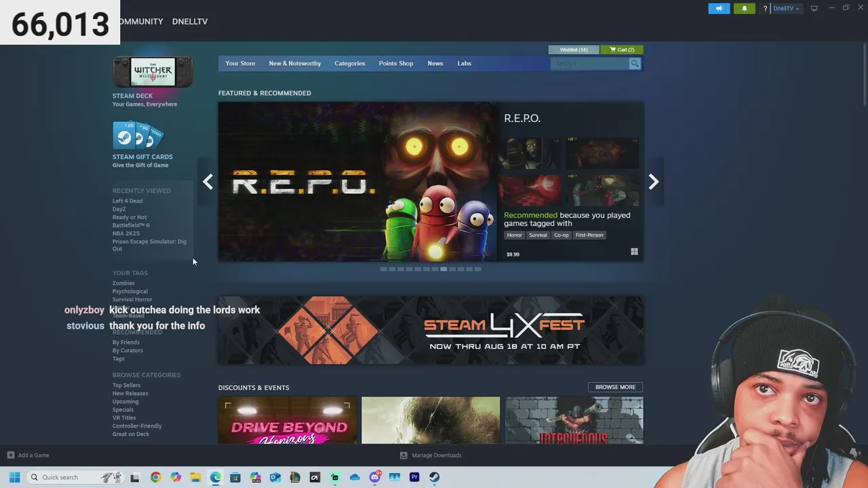Open Discord from the taskbar
This screenshot has width=868, height=488.
[x=375, y=477]
